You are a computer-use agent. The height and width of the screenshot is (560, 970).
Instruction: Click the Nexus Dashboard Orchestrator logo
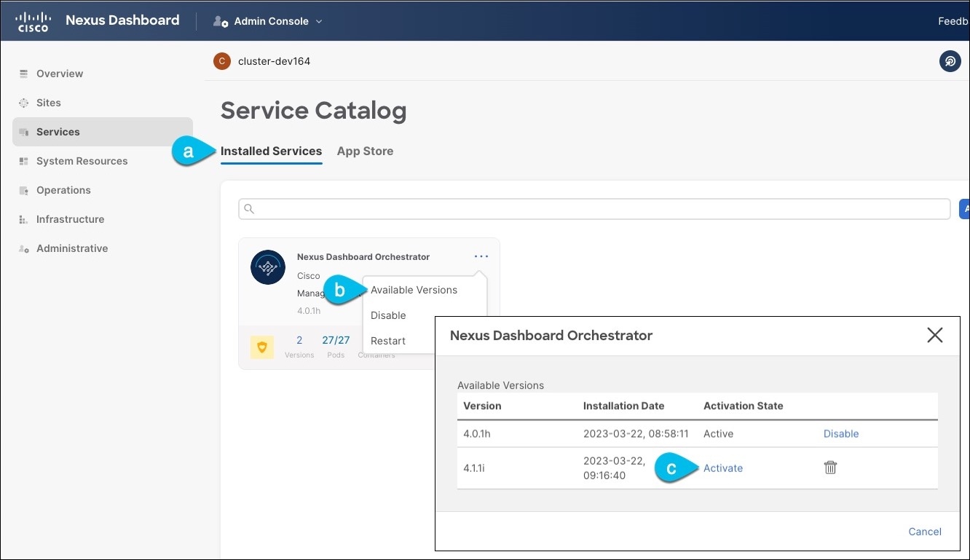tap(268, 267)
